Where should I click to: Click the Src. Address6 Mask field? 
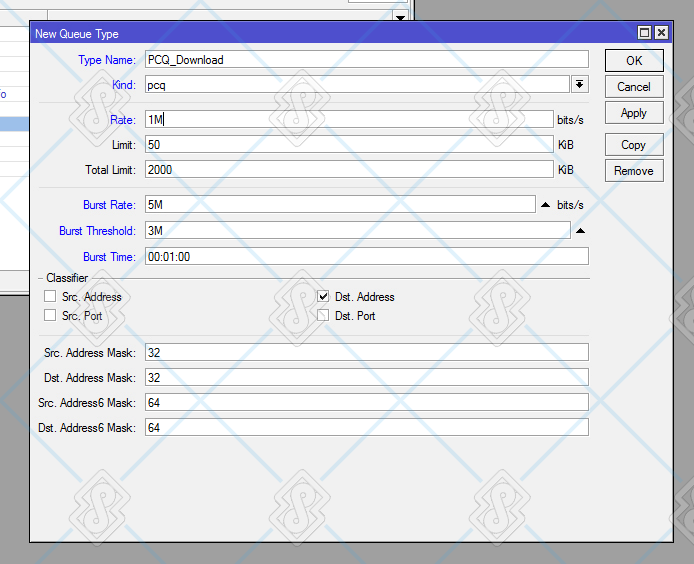pos(366,402)
